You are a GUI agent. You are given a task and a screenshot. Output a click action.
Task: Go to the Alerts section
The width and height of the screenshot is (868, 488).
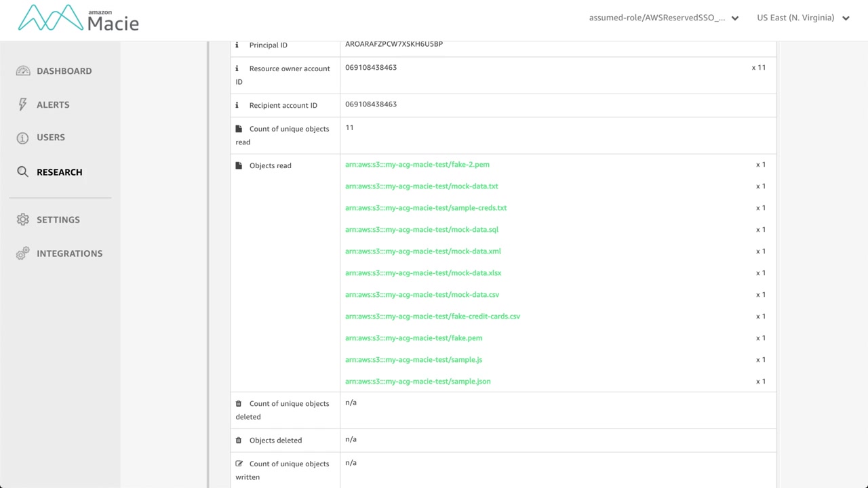53,105
